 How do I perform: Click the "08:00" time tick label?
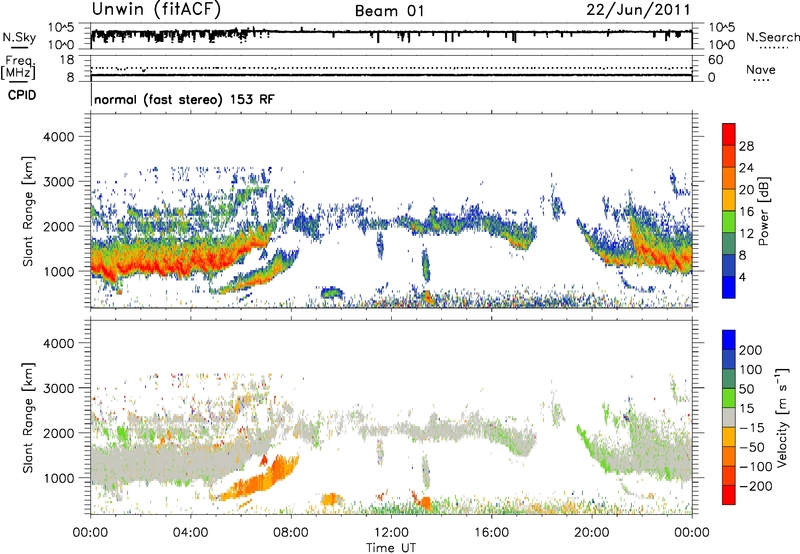click(x=291, y=533)
